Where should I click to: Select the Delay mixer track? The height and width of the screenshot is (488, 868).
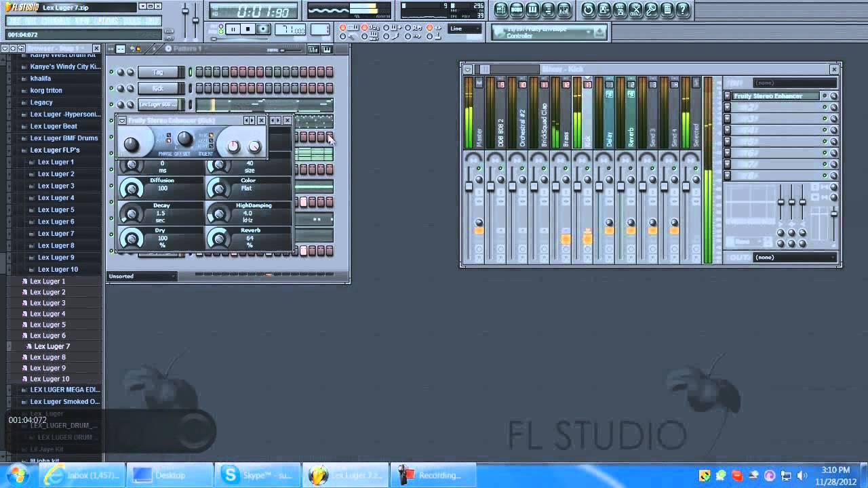(x=609, y=112)
